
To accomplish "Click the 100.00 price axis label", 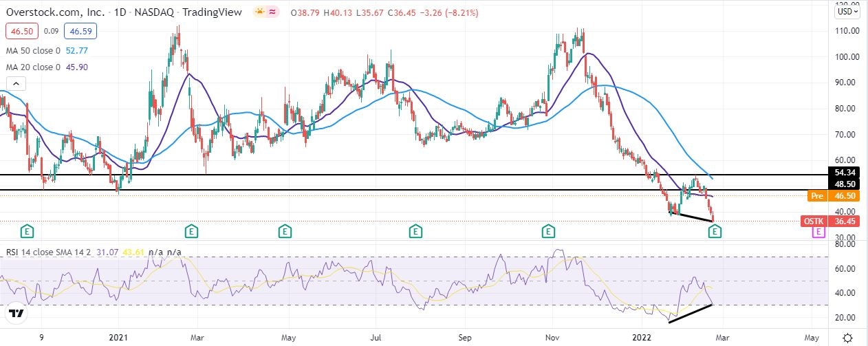I will [x=846, y=57].
